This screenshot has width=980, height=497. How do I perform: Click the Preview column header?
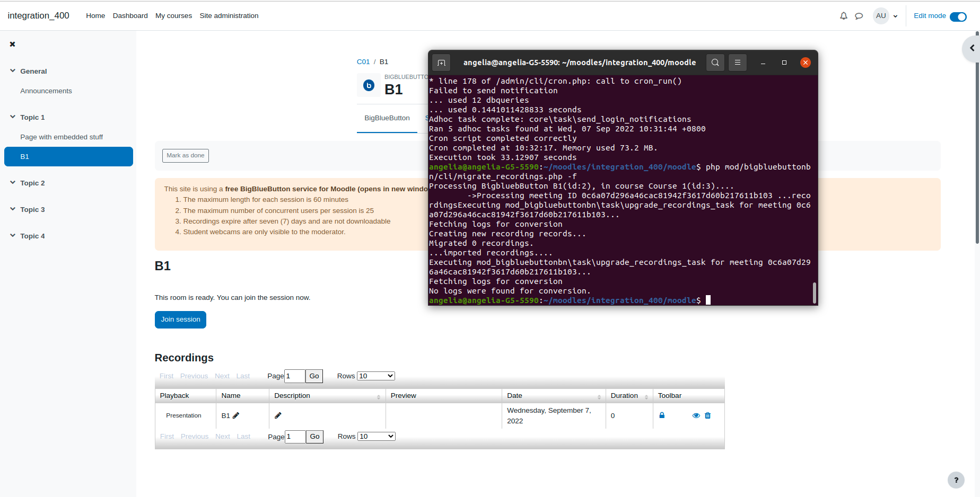point(443,396)
